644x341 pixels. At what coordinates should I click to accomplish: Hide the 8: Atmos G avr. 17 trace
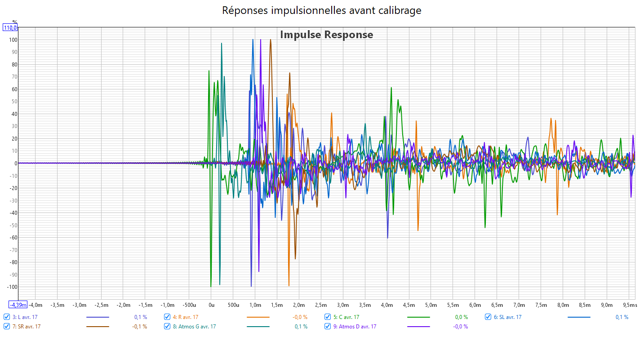point(167,326)
